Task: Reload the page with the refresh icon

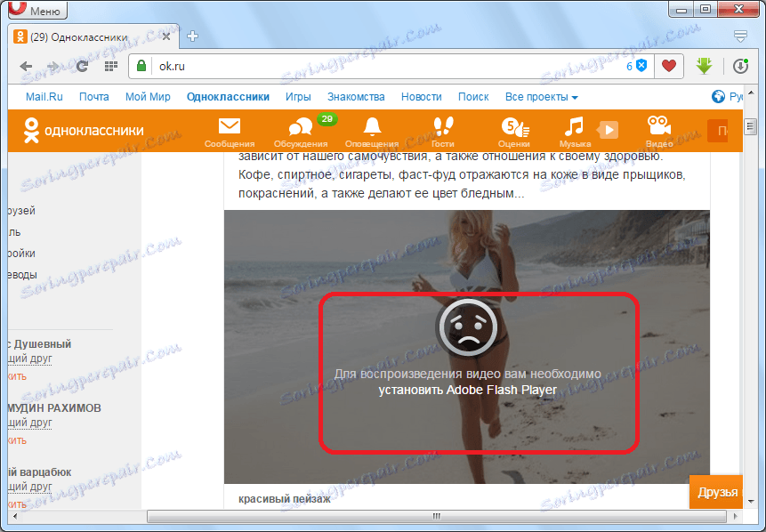Action: tap(82, 66)
